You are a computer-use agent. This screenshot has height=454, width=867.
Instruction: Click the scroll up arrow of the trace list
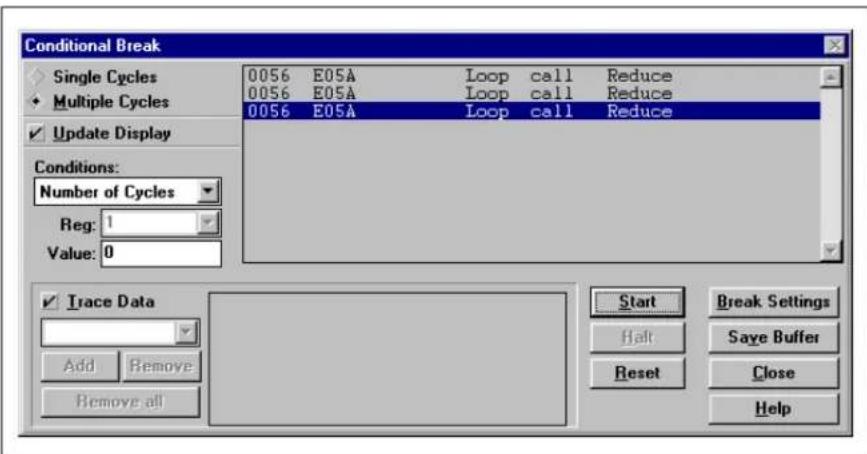[x=831, y=77]
